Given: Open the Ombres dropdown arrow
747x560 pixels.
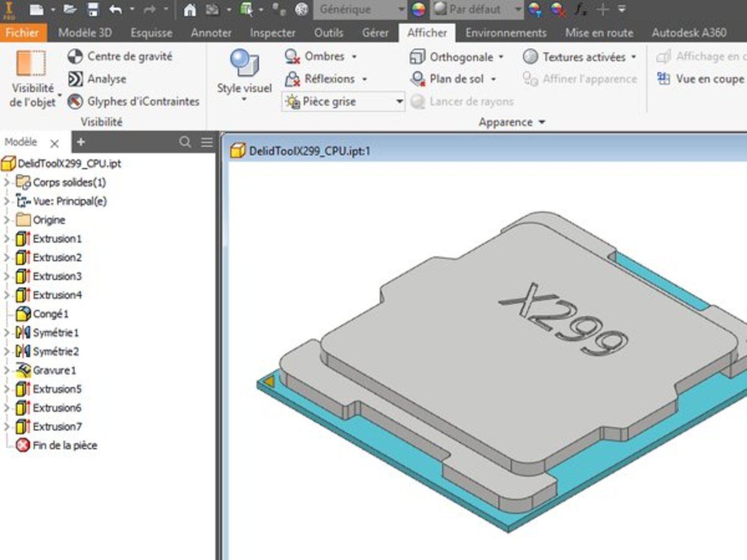Looking at the screenshot, I should pyautogui.click(x=354, y=57).
